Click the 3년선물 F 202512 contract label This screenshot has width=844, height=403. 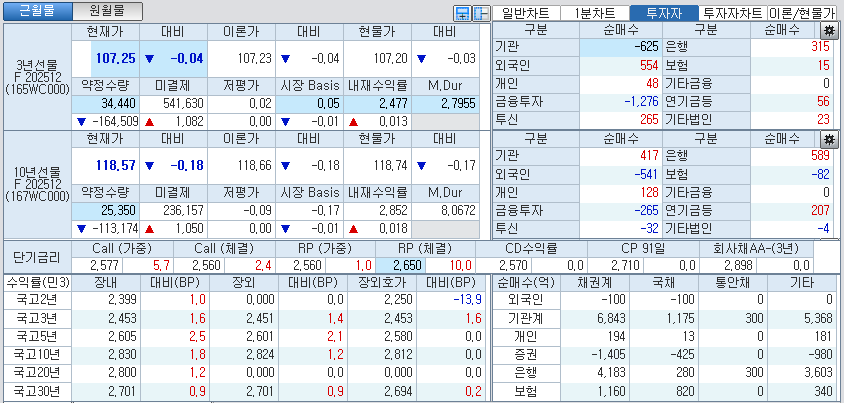(38, 77)
